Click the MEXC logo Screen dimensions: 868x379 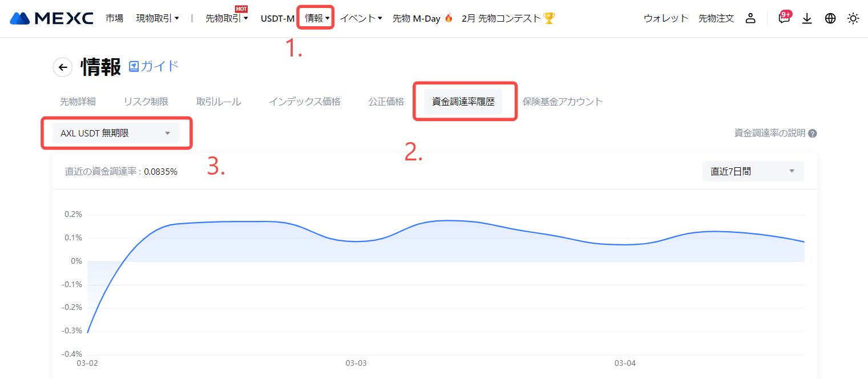(51, 18)
